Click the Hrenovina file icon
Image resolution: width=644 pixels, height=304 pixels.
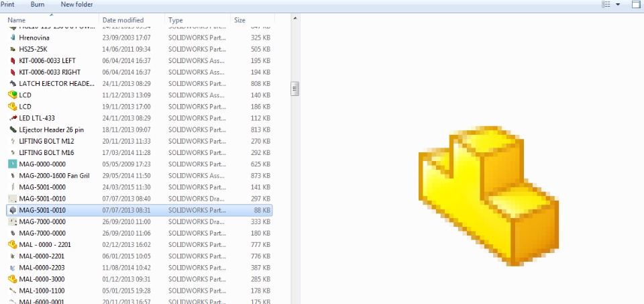(12, 38)
